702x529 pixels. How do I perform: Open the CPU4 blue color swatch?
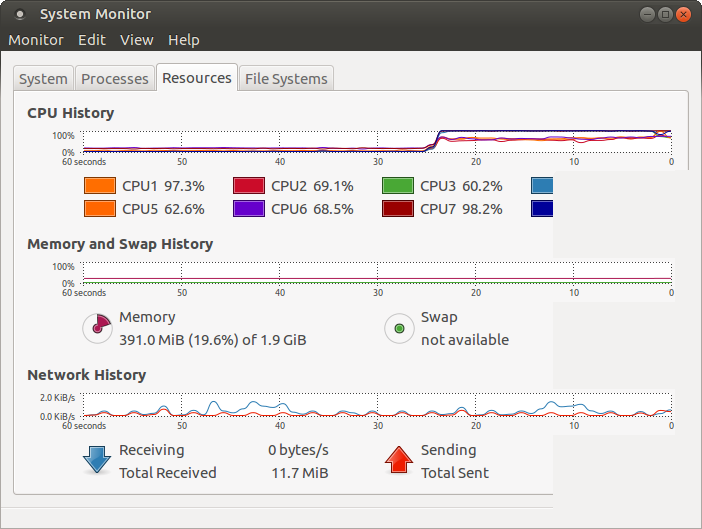click(x=542, y=185)
